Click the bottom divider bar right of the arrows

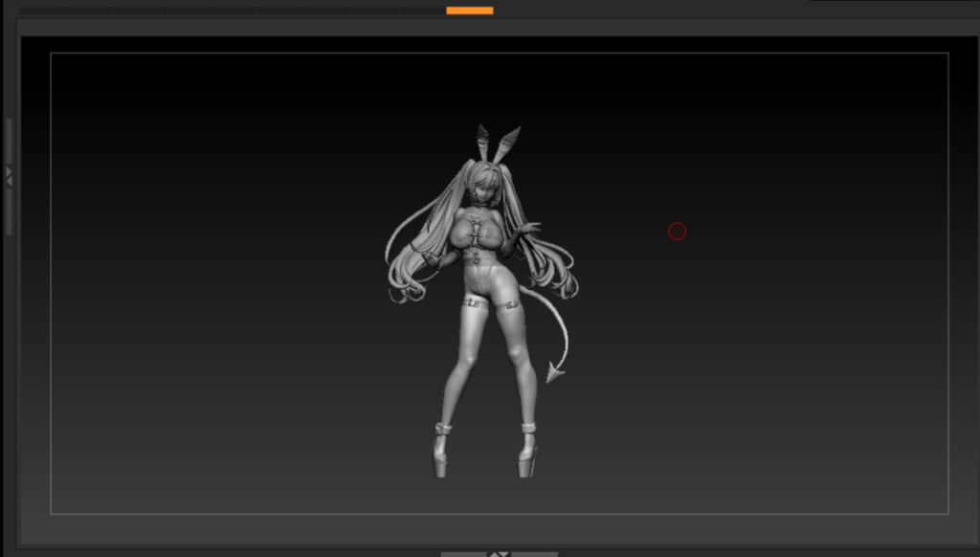535,553
